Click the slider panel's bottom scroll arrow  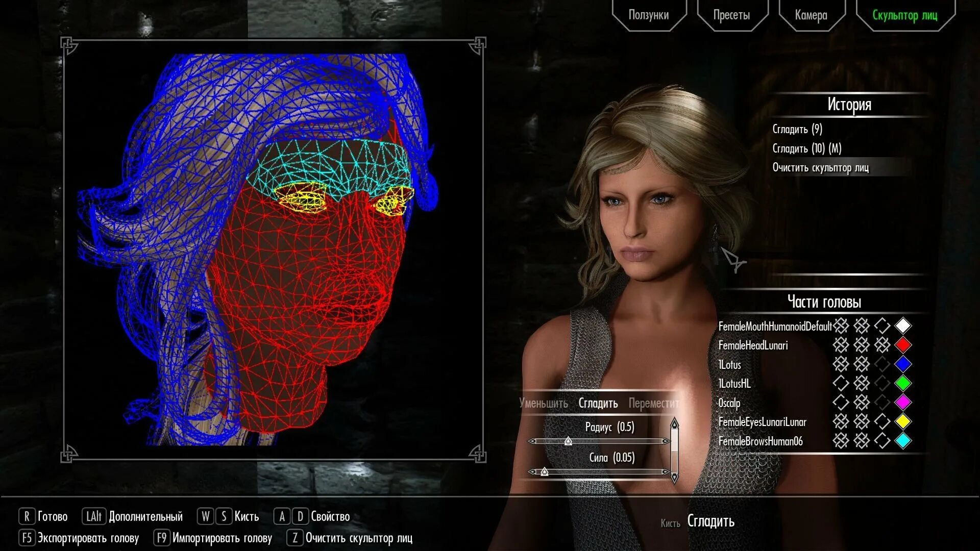pos(674,478)
